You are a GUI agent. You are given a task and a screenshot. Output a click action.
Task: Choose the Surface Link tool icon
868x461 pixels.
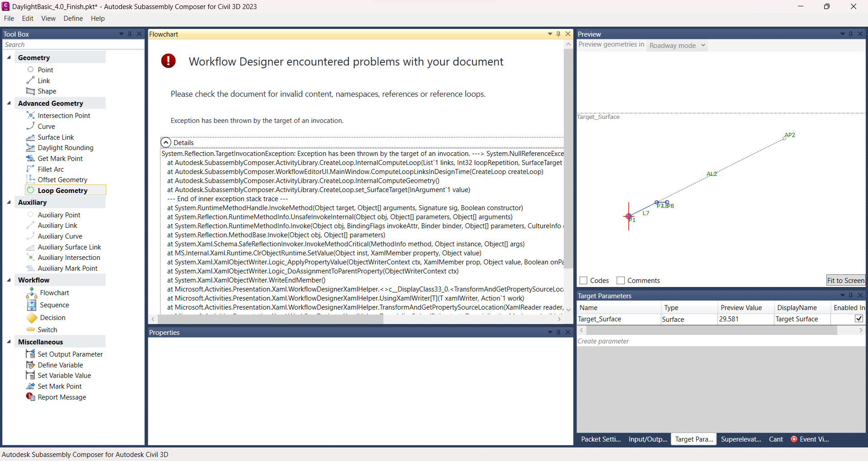[30, 137]
